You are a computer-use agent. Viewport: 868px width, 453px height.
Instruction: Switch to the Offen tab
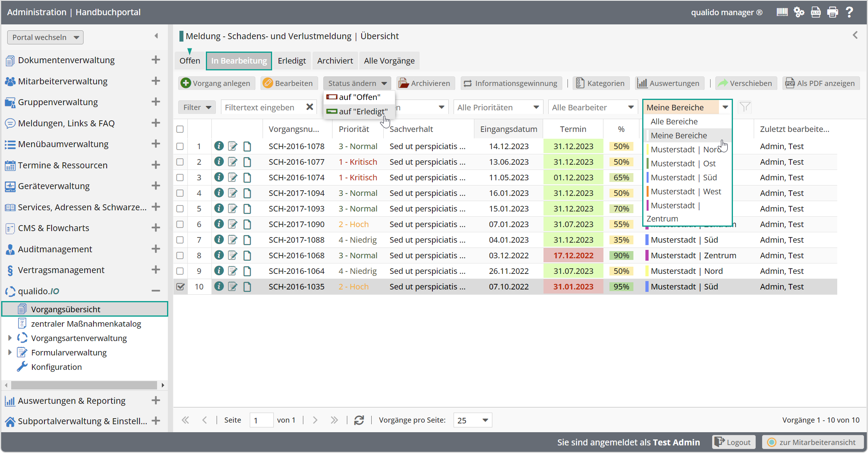[x=190, y=61]
